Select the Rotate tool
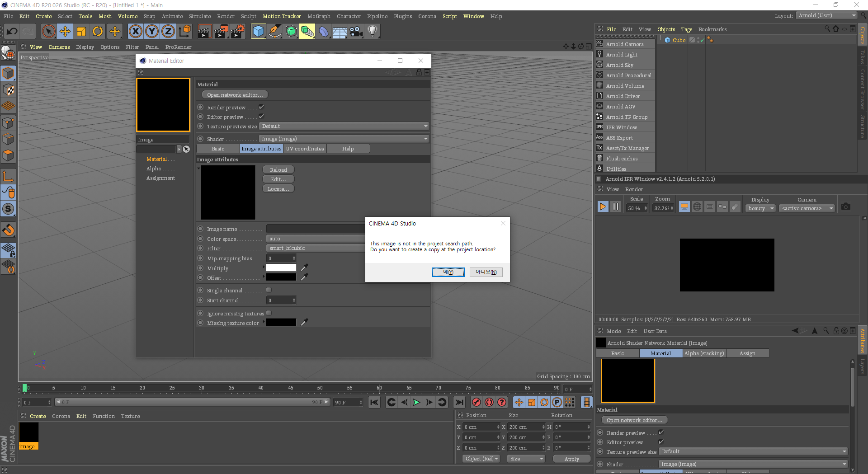The height and width of the screenshot is (474, 868). coord(98,31)
